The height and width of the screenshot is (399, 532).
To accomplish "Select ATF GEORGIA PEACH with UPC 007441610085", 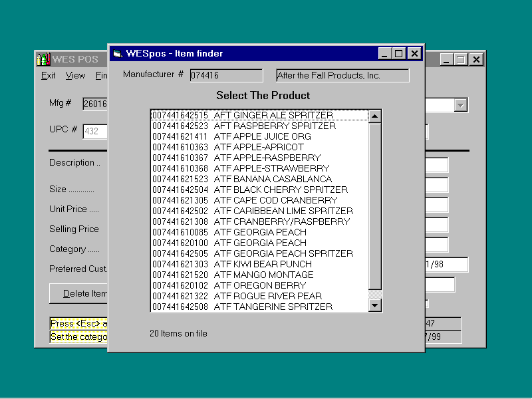I will 259,232.
